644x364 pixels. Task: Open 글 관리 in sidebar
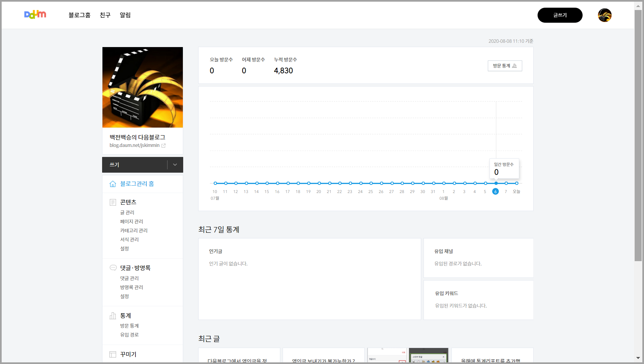127,213
